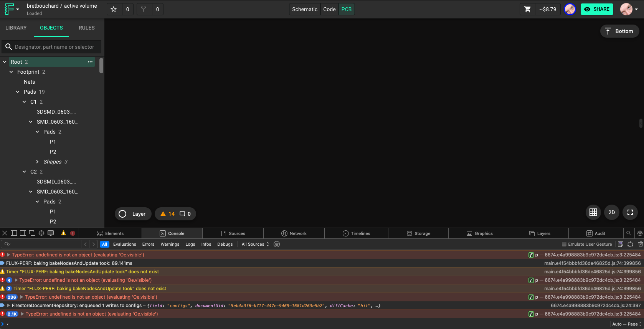
Task: Click the SHARE button
Action: point(597,9)
